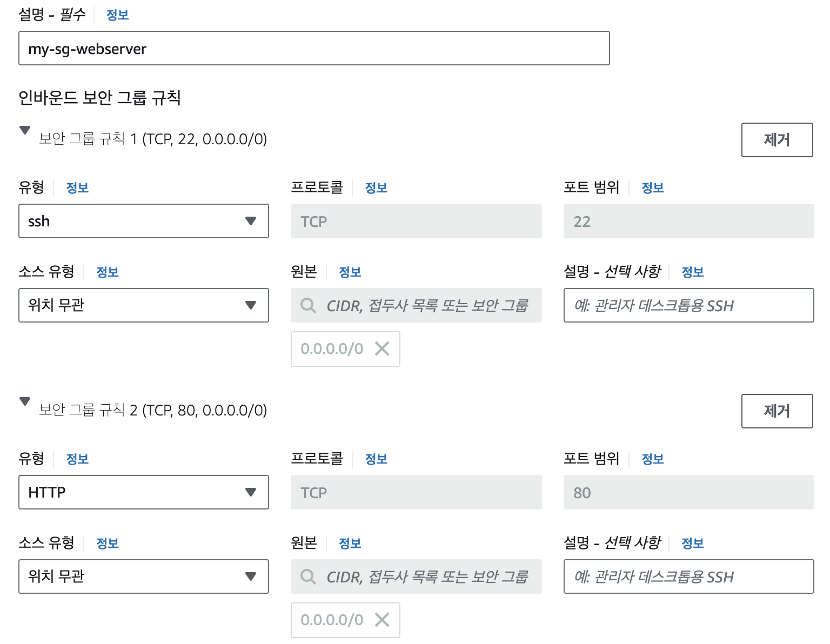The width and height of the screenshot is (830, 644).
Task: Click 제거 button for rule 1
Action: pos(777,140)
